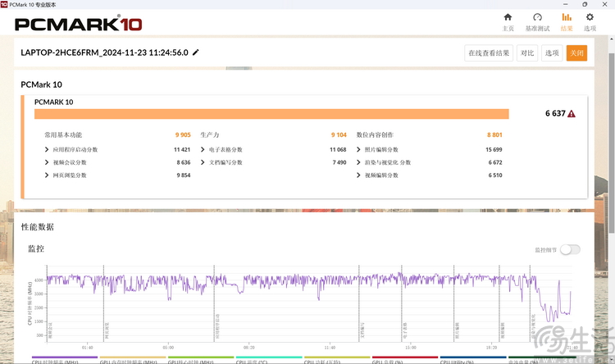Click the red warning triangle beside 6 637
The width and height of the screenshot is (615, 364).
[572, 114]
